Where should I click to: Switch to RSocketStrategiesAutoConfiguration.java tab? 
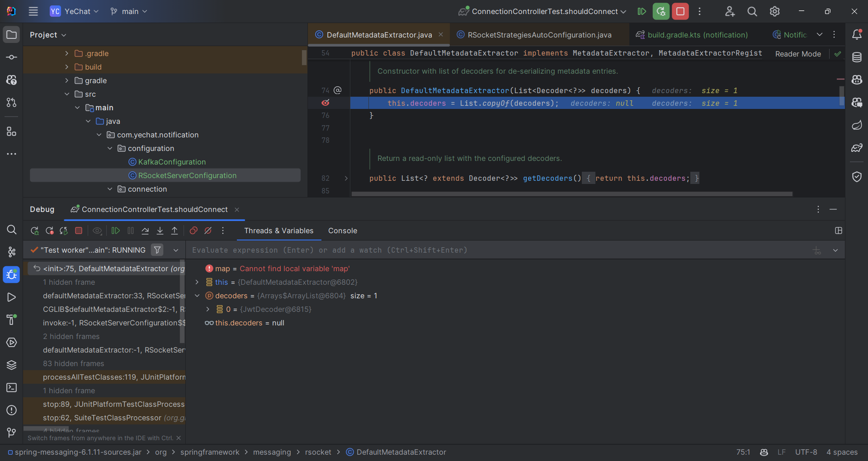[539, 35]
